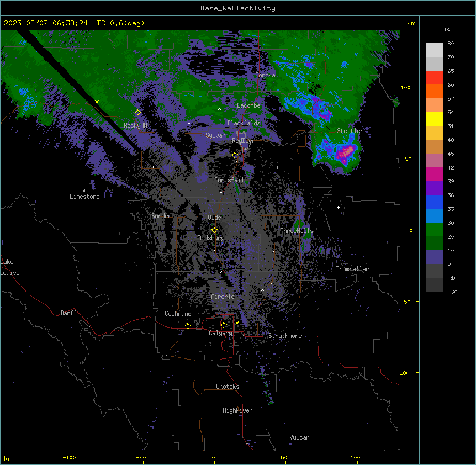Click the RedDeer town label
This screenshot has height=465, width=476.
243,141
